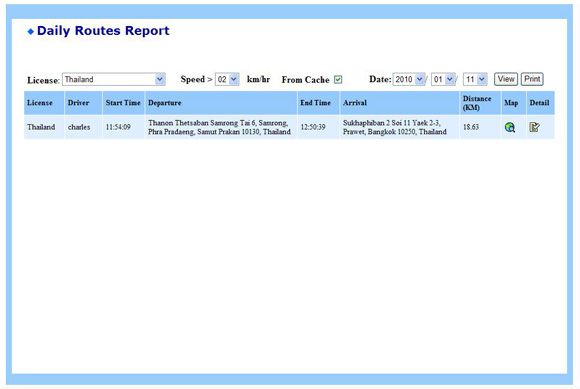The image size is (580, 389).
Task: Select the driver name charles
Action: tap(79, 127)
